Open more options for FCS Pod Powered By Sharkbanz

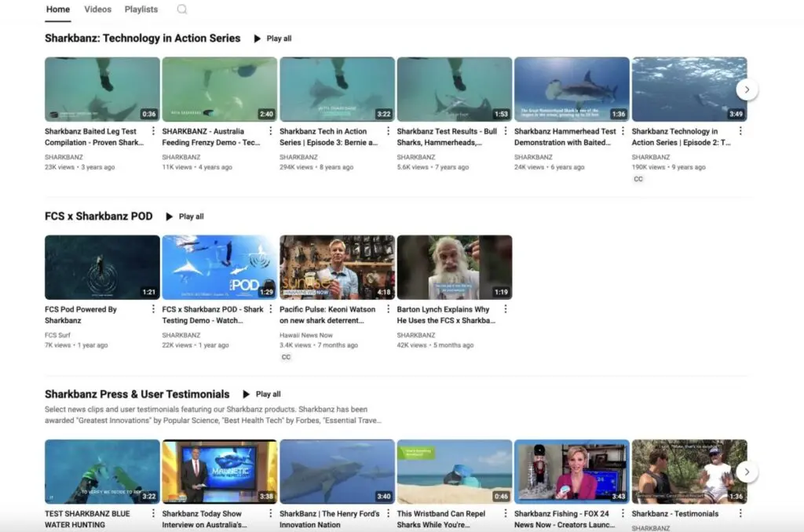(x=153, y=310)
